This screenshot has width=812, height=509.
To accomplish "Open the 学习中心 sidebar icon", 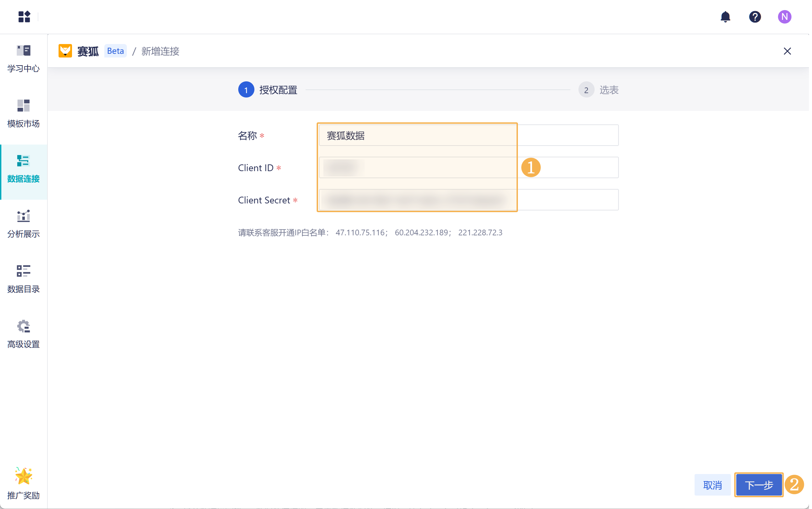I will pyautogui.click(x=23, y=57).
